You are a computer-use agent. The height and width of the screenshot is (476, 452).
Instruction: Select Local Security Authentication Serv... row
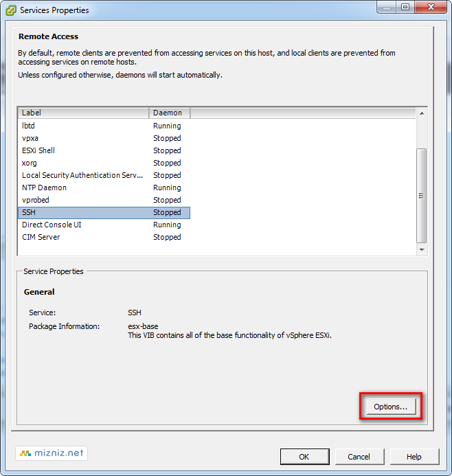104,175
